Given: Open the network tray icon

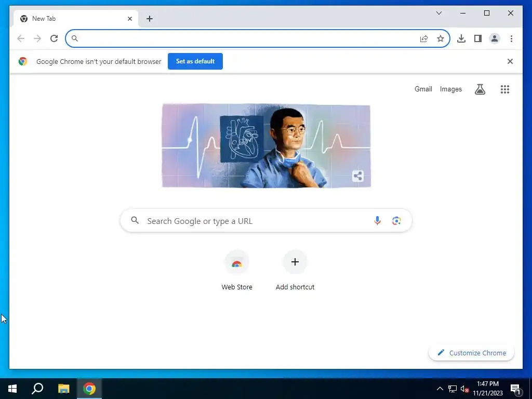Looking at the screenshot, I should click(453, 389).
